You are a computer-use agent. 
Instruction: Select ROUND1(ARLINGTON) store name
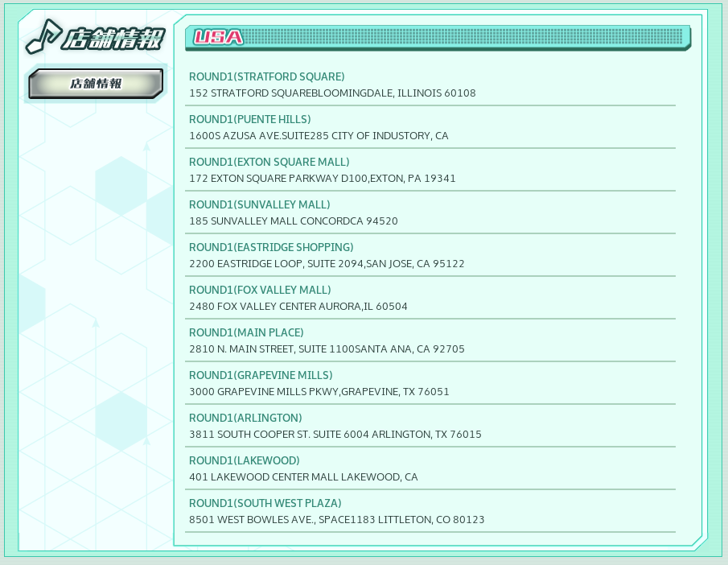[x=245, y=419]
